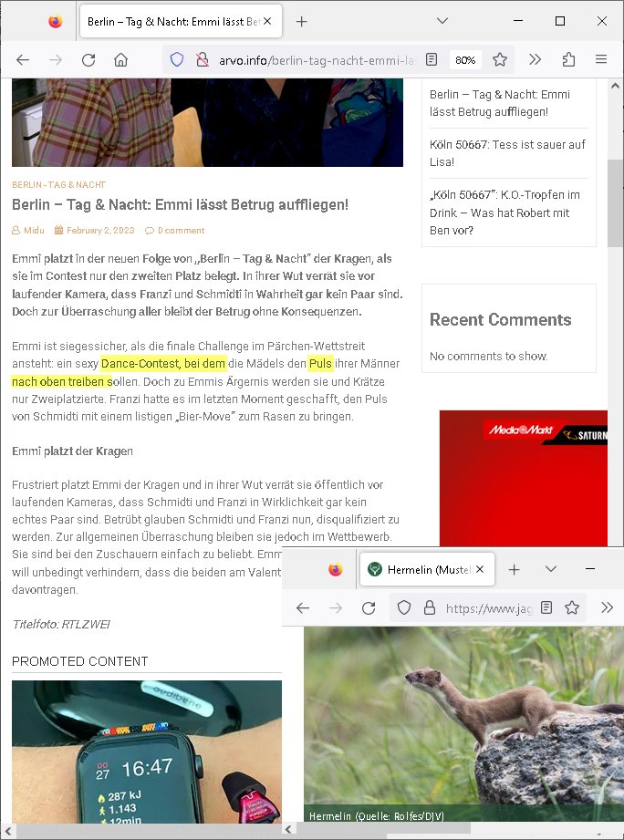The width and height of the screenshot is (624, 840).
Task: Open new tab in the arvo.info window
Action: click(302, 21)
